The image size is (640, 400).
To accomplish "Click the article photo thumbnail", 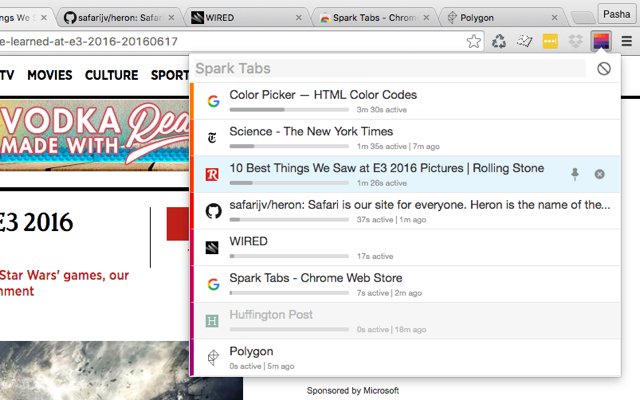I will 121,371.
